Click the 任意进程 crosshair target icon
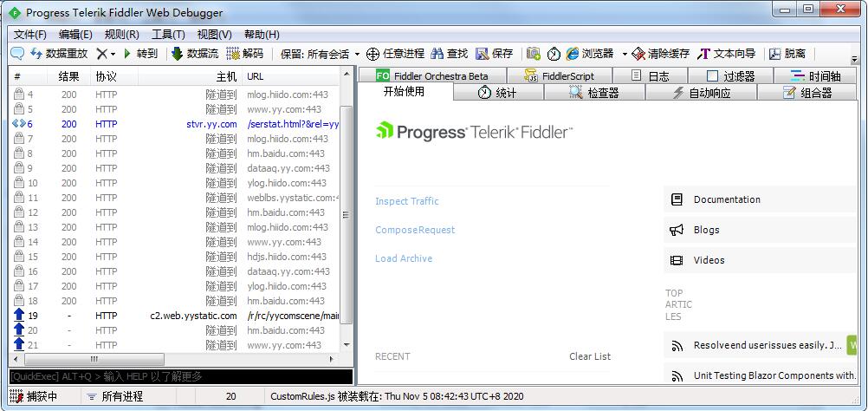Image resolution: width=868 pixels, height=411 pixels. pyautogui.click(x=373, y=54)
